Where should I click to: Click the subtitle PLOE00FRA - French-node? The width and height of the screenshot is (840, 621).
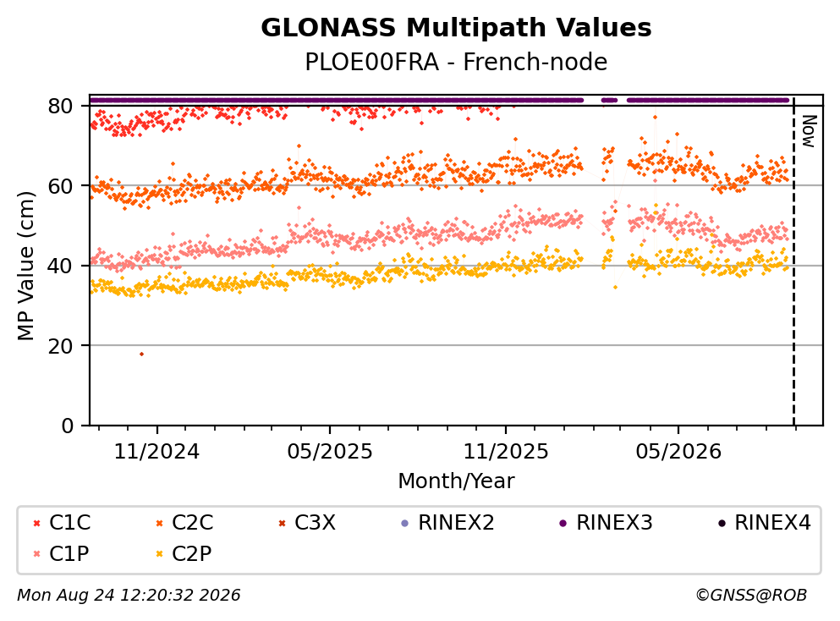[456, 62]
